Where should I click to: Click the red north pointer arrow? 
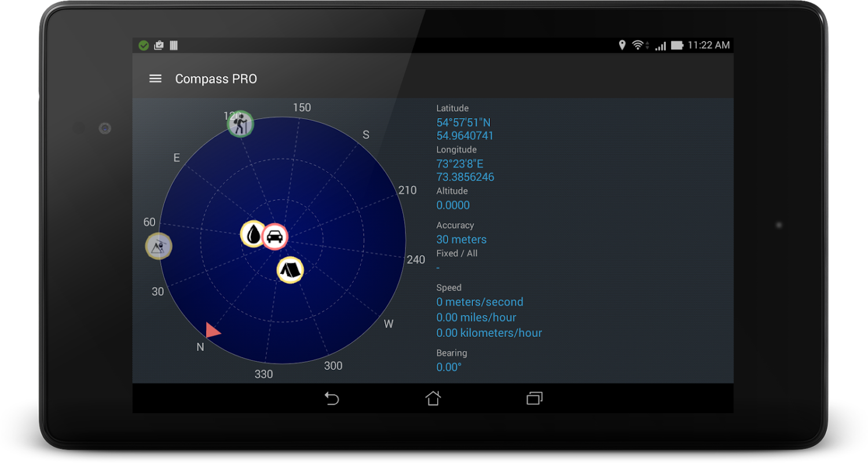(x=213, y=330)
